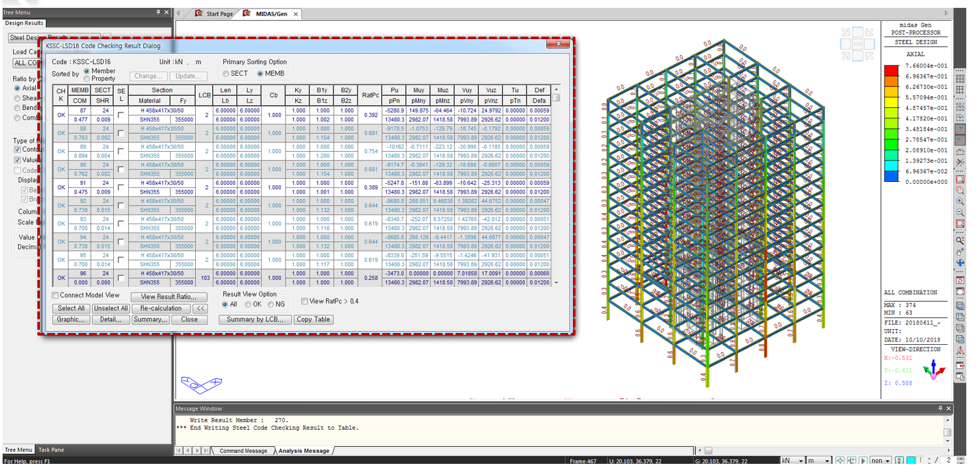Click the small button beside Steel Design Result
Image resolution: width=980 pixels, height=473 pixels.
pos(107,37)
